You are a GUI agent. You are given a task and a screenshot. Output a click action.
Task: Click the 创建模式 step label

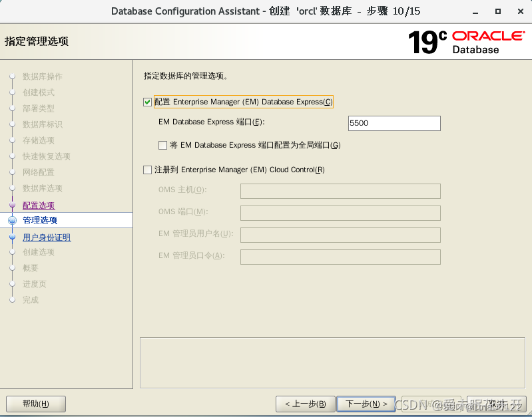click(39, 92)
